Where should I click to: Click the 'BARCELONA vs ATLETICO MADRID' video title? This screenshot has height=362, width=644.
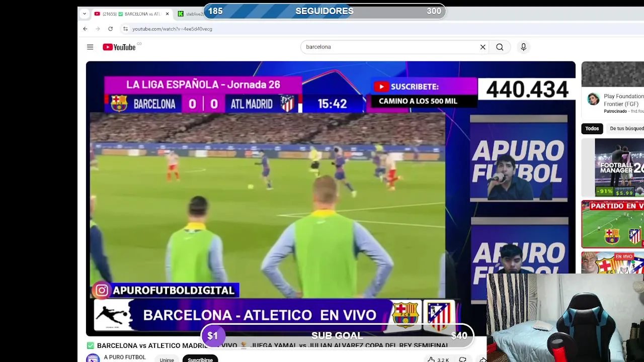coord(272,346)
